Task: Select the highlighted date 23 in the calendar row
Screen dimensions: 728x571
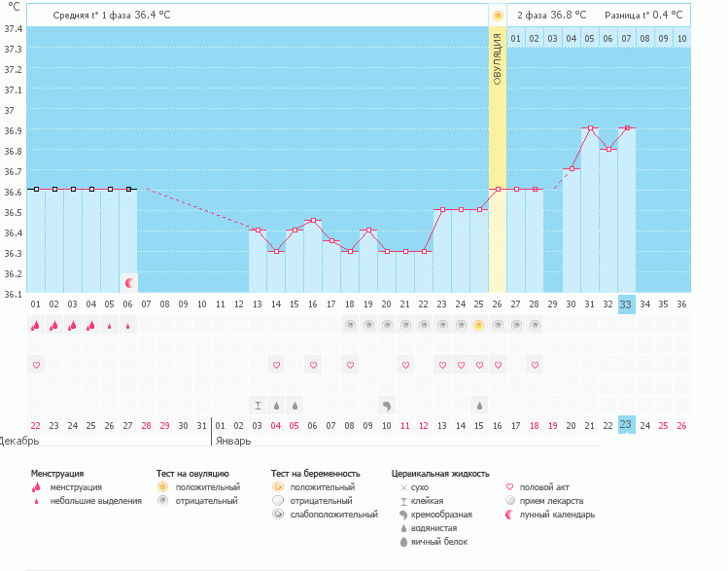Action: coord(626,424)
